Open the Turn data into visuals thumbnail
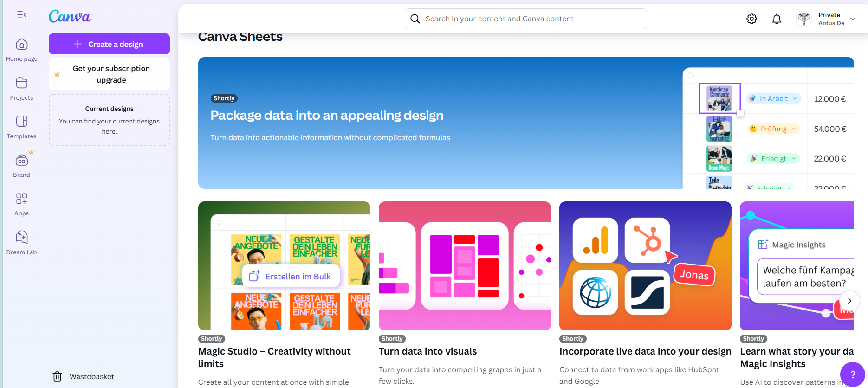Image resolution: width=868 pixels, height=388 pixels. (x=465, y=266)
